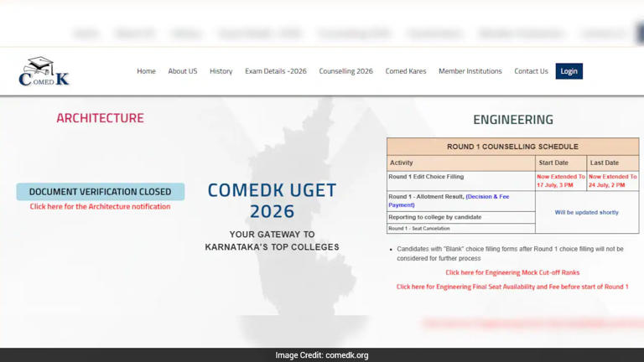Select Reporting to college by candidate row
Image resolution: width=644 pixels, height=362 pixels.
461,217
